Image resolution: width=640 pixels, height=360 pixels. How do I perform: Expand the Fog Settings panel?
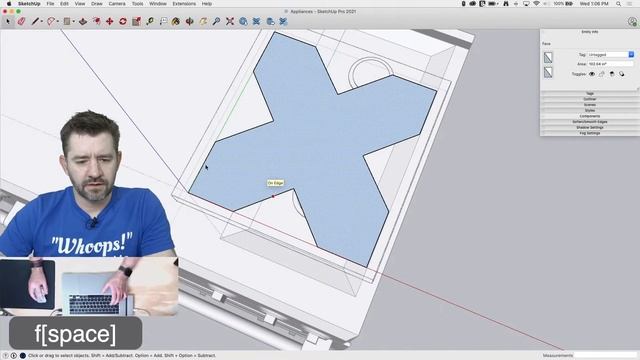tap(589, 133)
